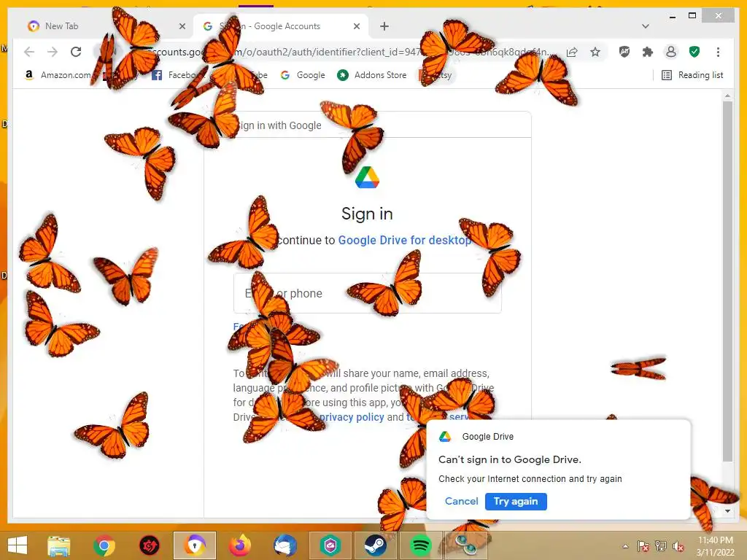This screenshot has height=560, width=747.
Task: Open the Google Drive for desktop link
Action: (x=404, y=240)
